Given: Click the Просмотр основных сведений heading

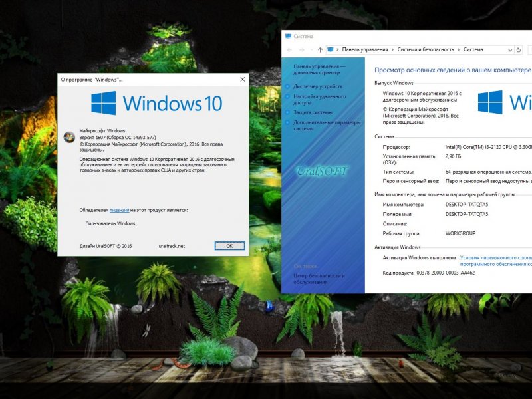Looking at the screenshot, I should pyautogui.click(x=453, y=70).
